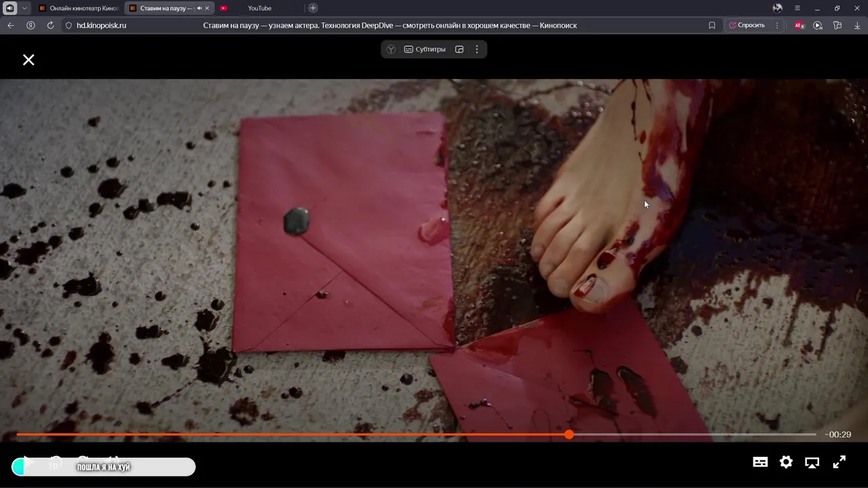
Task: Close the Ставим на паузу tab
Action: pos(208,8)
